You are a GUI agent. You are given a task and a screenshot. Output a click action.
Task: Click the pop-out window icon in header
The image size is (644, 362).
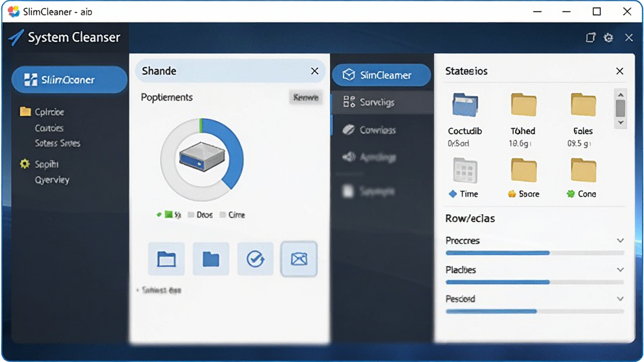(x=590, y=37)
